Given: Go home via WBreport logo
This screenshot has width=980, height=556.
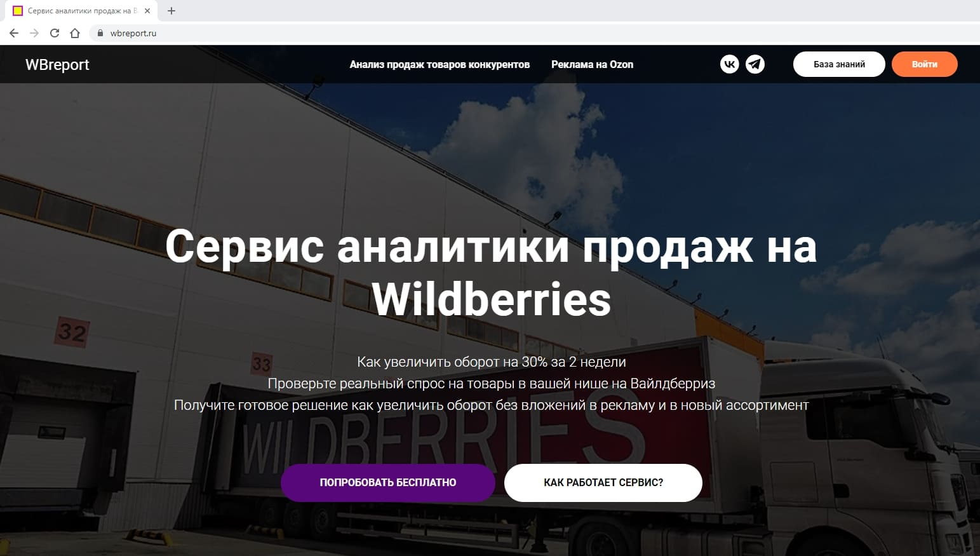Looking at the screenshot, I should (57, 65).
